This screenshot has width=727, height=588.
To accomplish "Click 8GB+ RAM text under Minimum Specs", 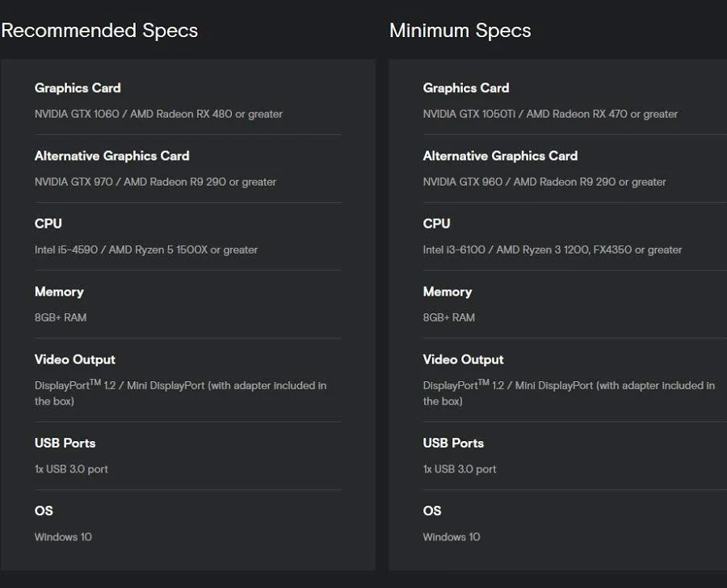I will tap(448, 317).
